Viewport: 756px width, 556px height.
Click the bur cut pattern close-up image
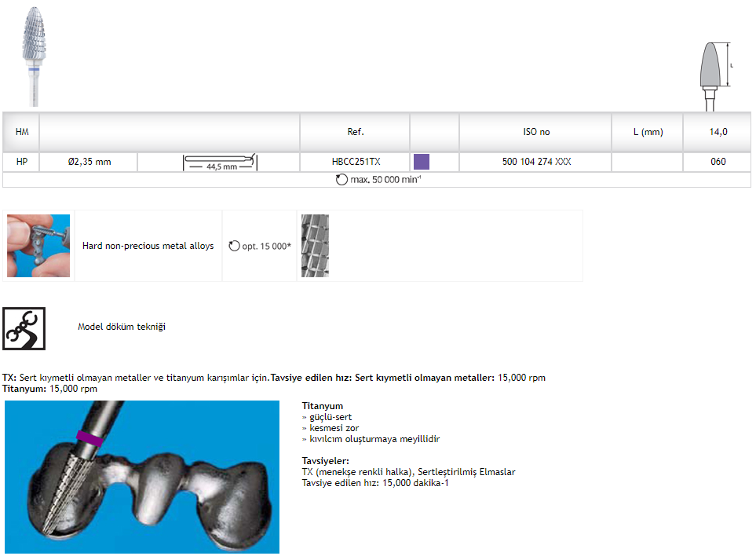[x=315, y=246]
